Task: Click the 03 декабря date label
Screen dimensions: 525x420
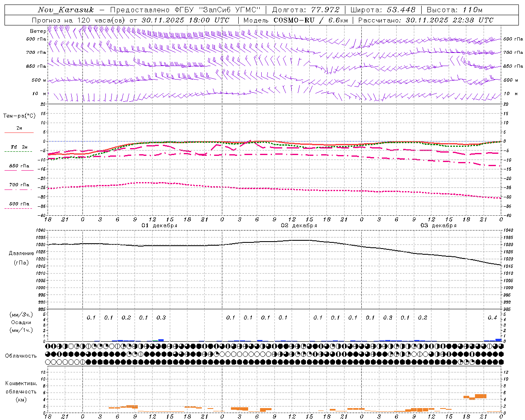Action: click(x=438, y=226)
